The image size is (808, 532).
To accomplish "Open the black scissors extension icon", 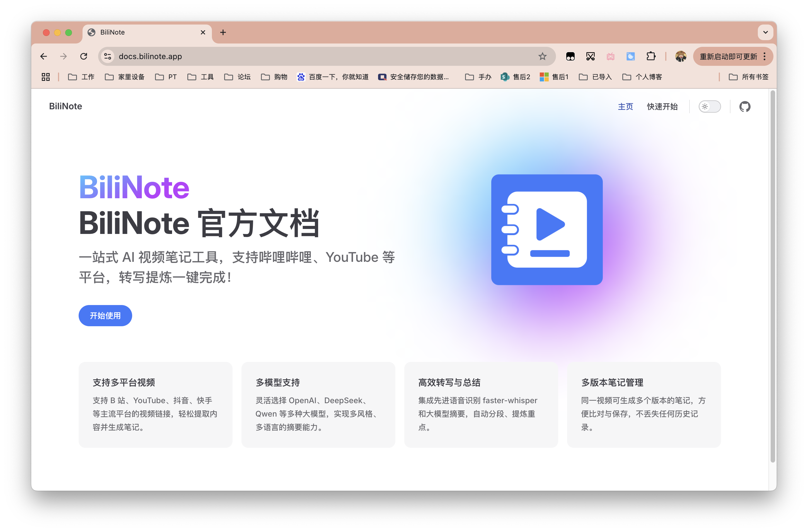I will click(590, 56).
